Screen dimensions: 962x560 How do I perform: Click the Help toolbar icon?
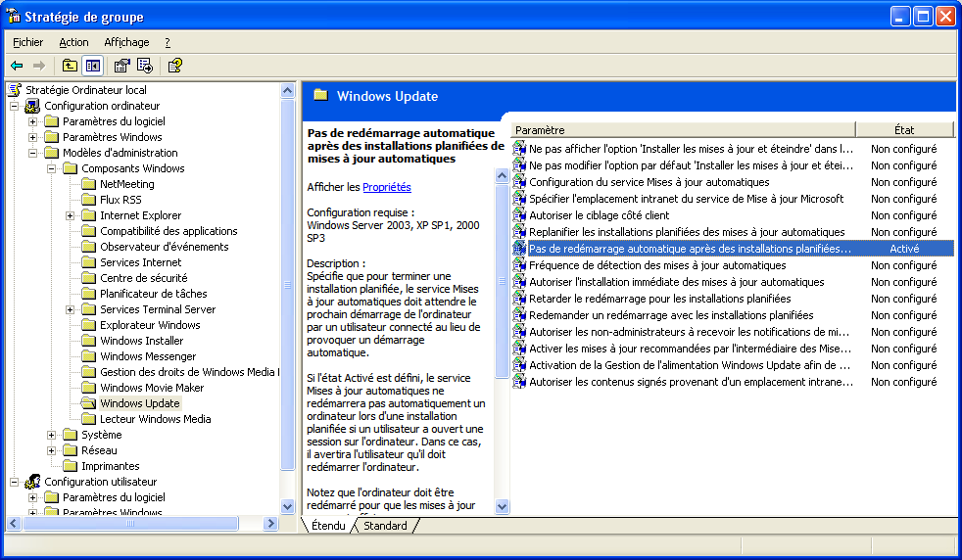(174, 66)
